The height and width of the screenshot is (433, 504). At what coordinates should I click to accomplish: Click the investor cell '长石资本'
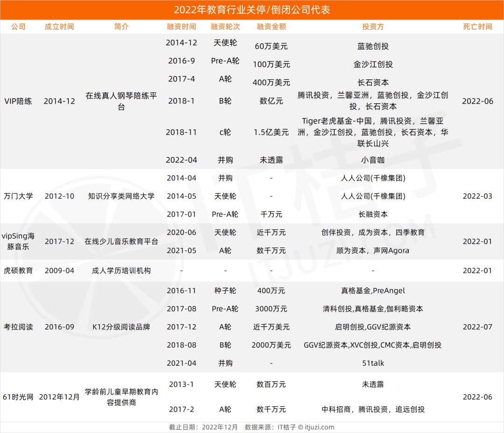click(x=373, y=83)
